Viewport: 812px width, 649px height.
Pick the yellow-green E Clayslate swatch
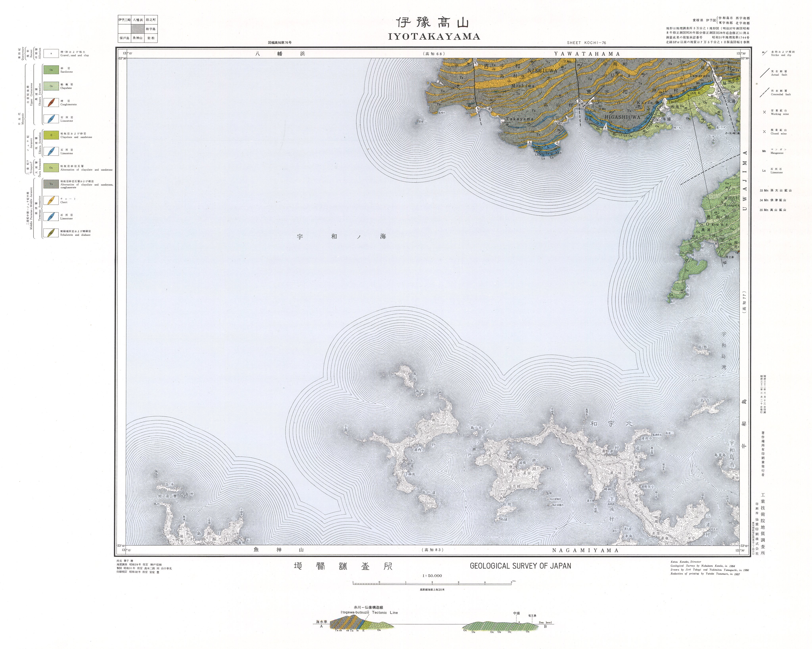51,135
